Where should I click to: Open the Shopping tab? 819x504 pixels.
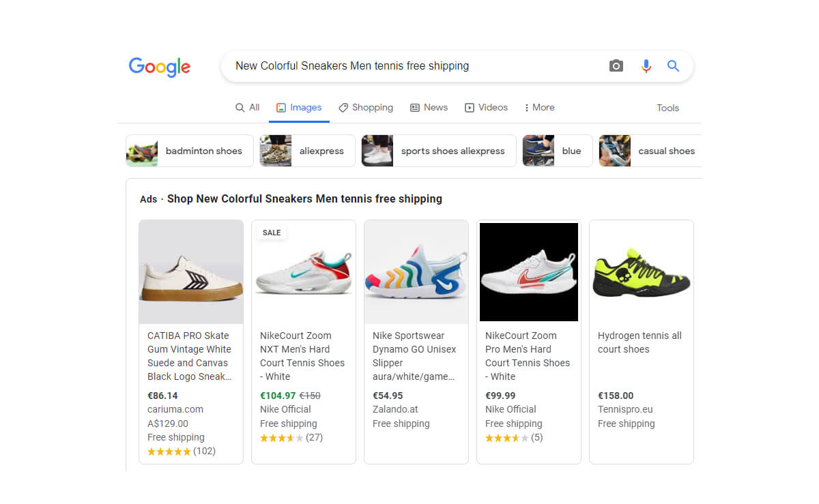[366, 107]
